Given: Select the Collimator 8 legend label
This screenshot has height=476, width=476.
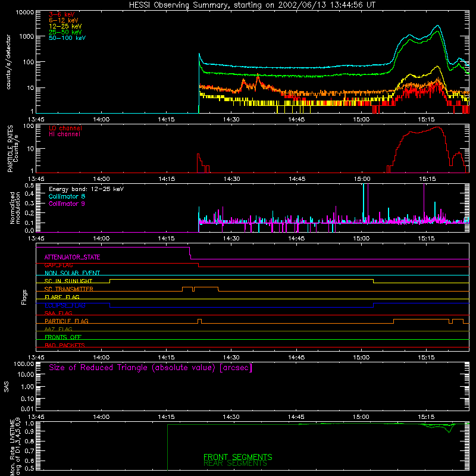Looking at the screenshot, I should tap(67, 196).
